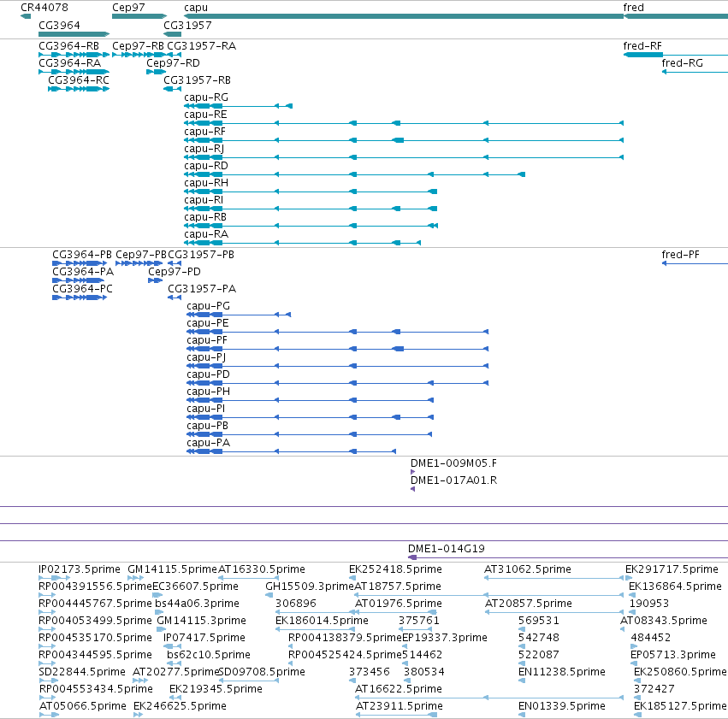Select transcript CG31957-RA
This screenshot has width=728, height=719.
[202, 46]
